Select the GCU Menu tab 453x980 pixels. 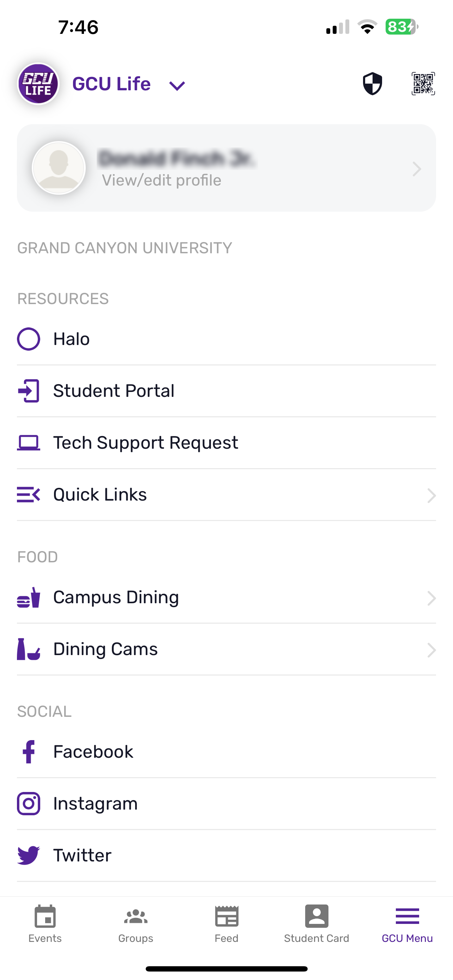(x=407, y=924)
